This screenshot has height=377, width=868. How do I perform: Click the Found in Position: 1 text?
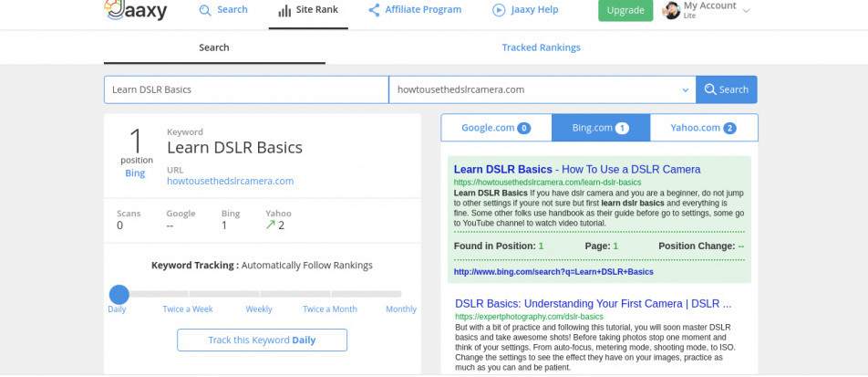click(x=499, y=246)
